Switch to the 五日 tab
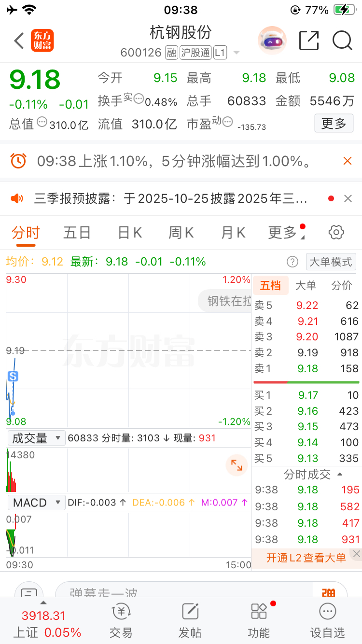Viewport: 362px width, 644px height. coord(77,233)
